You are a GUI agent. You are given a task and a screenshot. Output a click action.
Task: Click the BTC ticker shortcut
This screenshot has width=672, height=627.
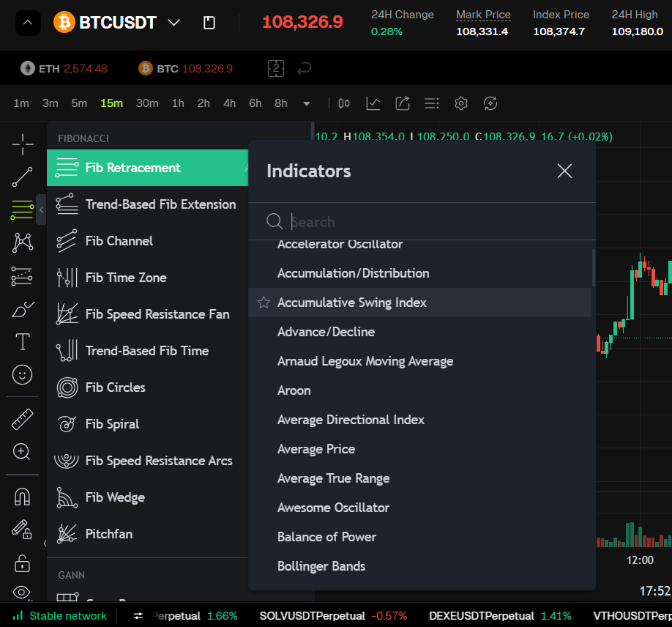click(x=185, y=69)
